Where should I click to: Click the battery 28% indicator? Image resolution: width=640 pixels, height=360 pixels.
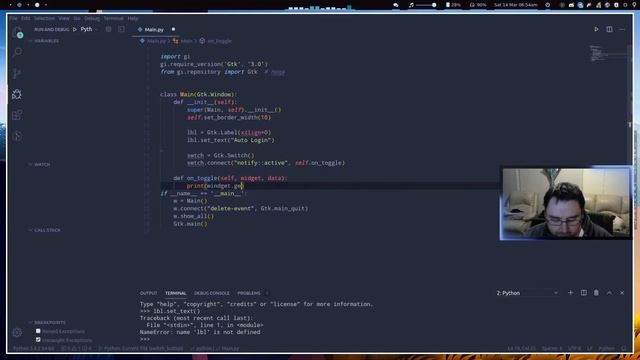[x=453, y=5]
